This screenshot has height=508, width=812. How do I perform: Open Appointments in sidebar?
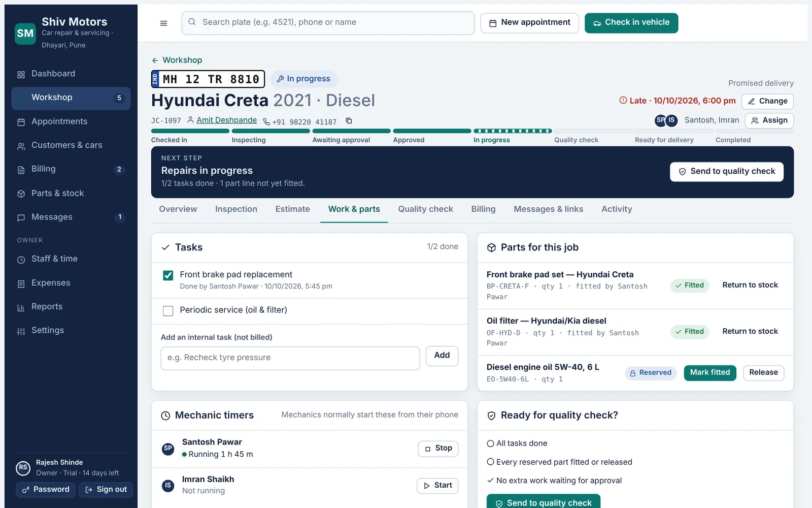point(71,121)
